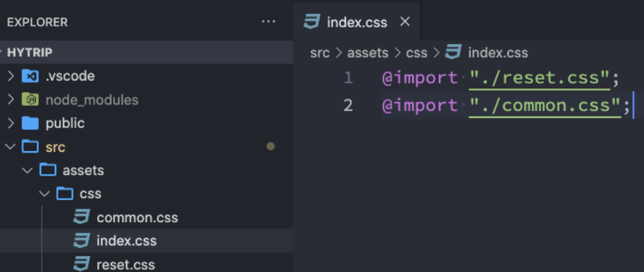The image size is (644, 272).
Task: Expand the public folder chevron
Action: click(11, 123)
